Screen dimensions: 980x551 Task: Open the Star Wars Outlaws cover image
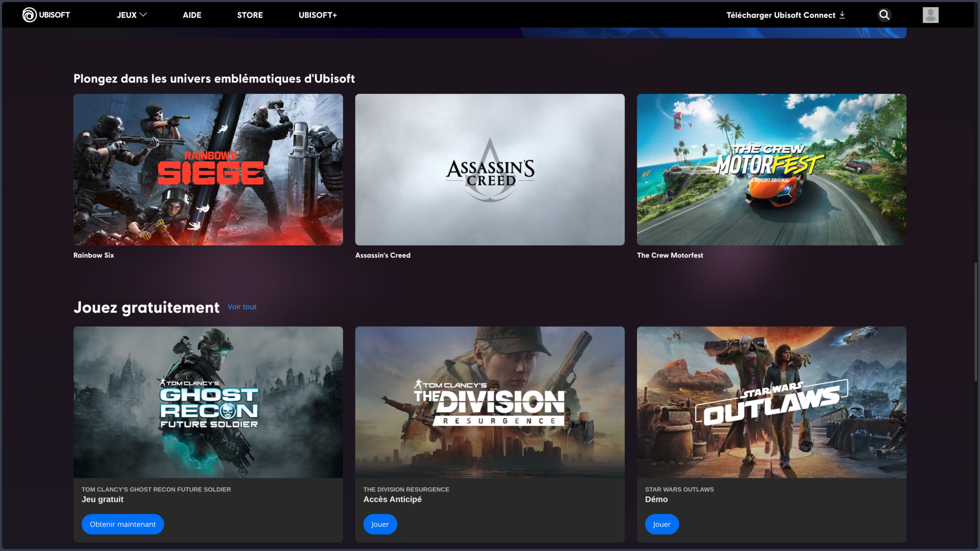(x=772, y=402)
